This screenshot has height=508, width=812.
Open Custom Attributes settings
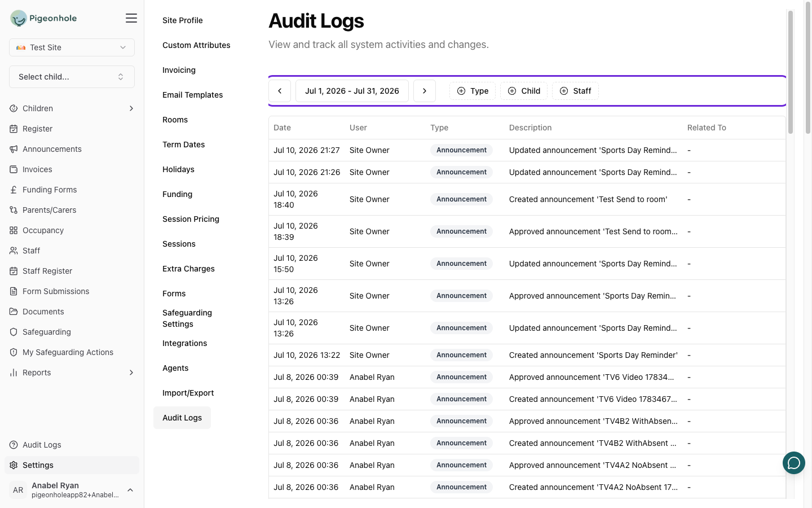click(196, 45)
